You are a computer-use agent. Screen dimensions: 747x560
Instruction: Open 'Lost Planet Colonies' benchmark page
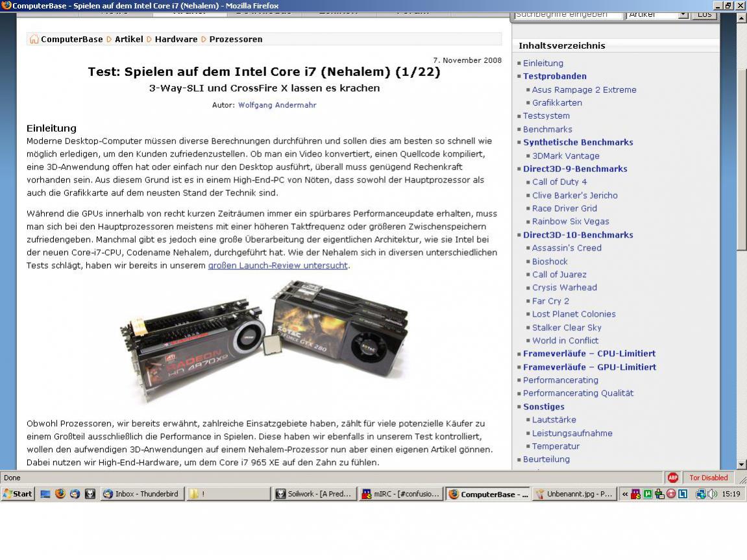[x=574, y=314]
